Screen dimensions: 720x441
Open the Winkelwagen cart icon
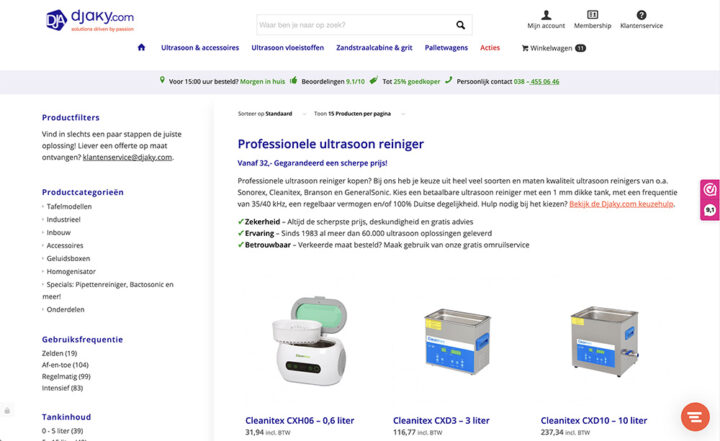point(525,48)
